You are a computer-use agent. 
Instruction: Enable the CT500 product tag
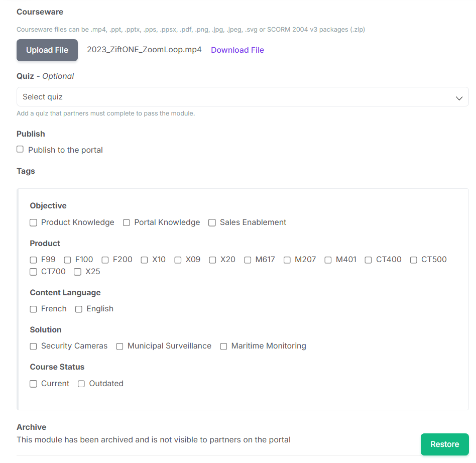413,260
